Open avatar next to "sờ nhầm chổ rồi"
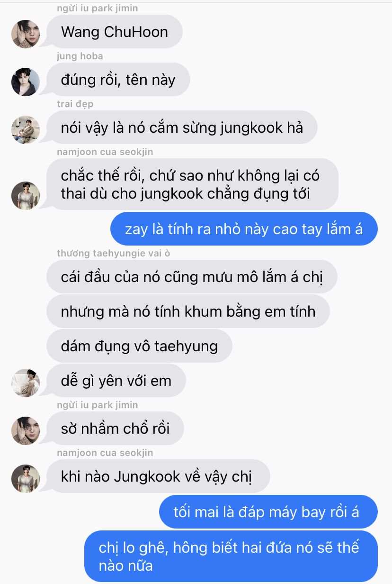The width and height of the screenshot is (392, 584). click(25, 431)
